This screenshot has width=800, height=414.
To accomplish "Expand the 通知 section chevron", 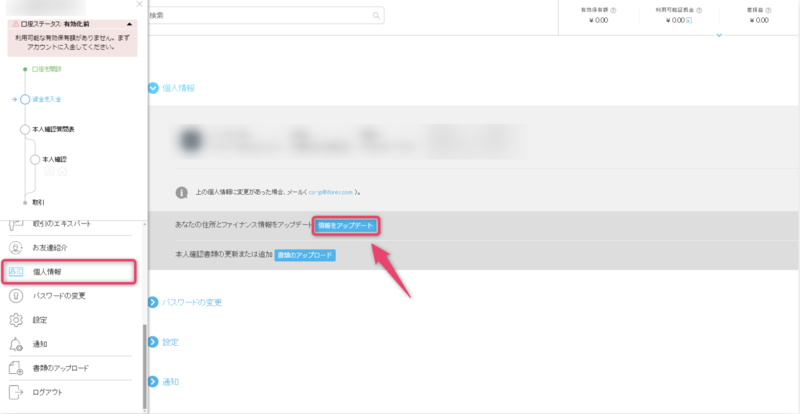I will point(153,382).
